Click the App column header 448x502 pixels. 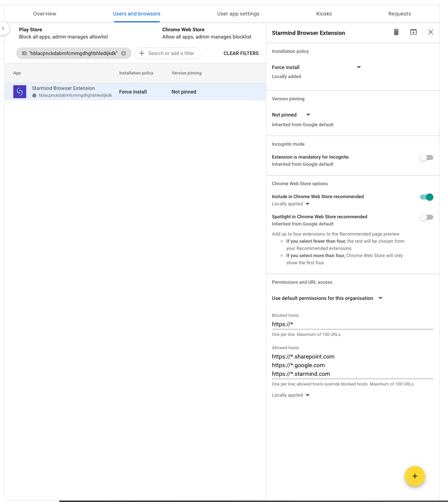[x=17, y=73]
